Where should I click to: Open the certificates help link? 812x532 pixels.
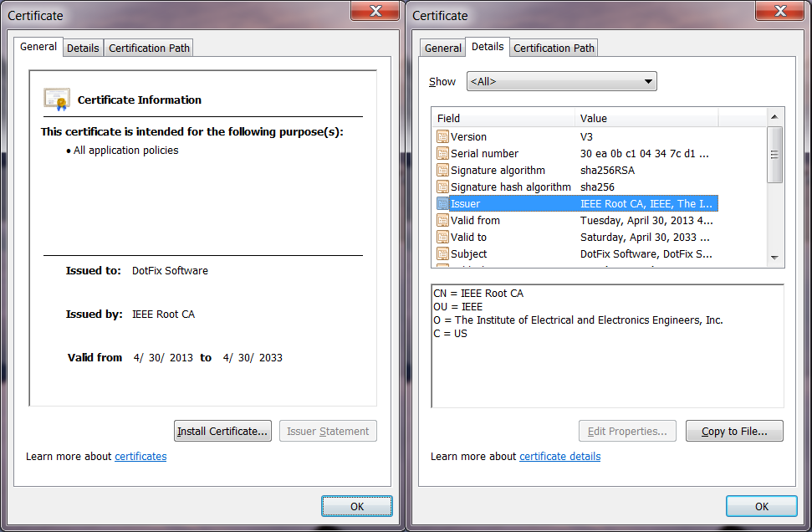[140, 457]
